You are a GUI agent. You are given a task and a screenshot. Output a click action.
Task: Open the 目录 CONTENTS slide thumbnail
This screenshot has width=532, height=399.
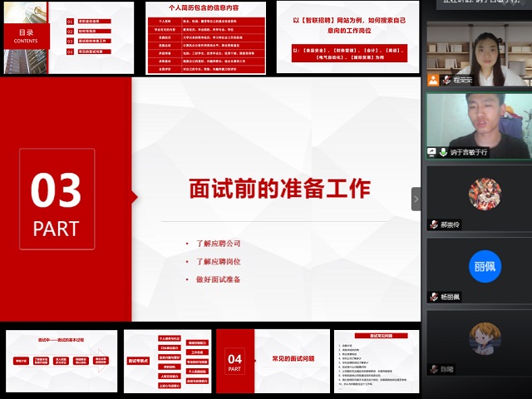(66, 37)
